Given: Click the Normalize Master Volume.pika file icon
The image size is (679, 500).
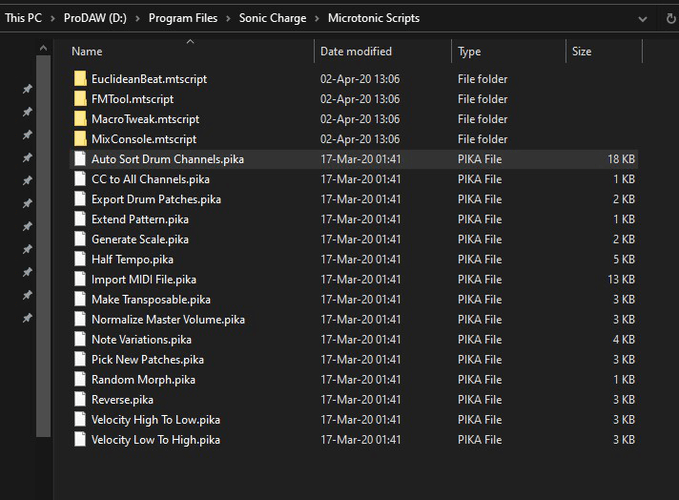Looking at the screenshot, I should click(x=80, y=319).
